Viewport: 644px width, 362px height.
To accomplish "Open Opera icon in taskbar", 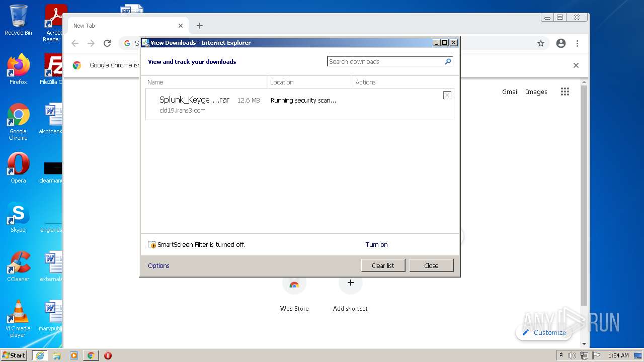I will point(108,355).
